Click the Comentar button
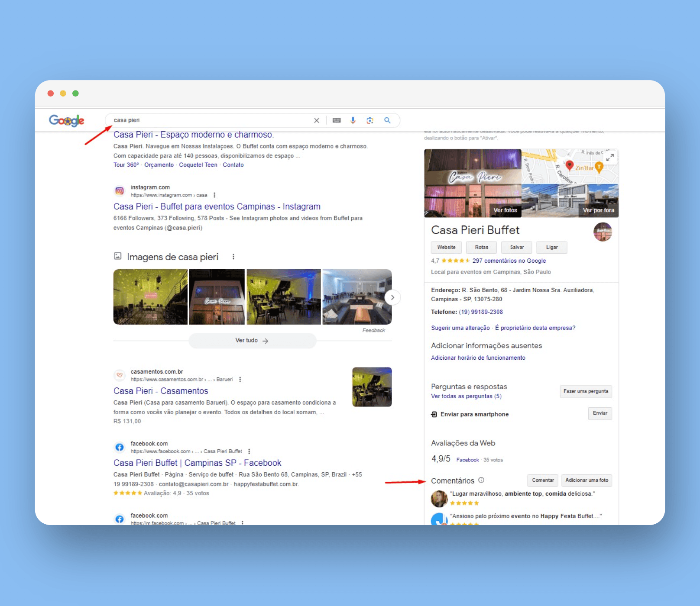700x606 pixels. [x=543, y=480]
